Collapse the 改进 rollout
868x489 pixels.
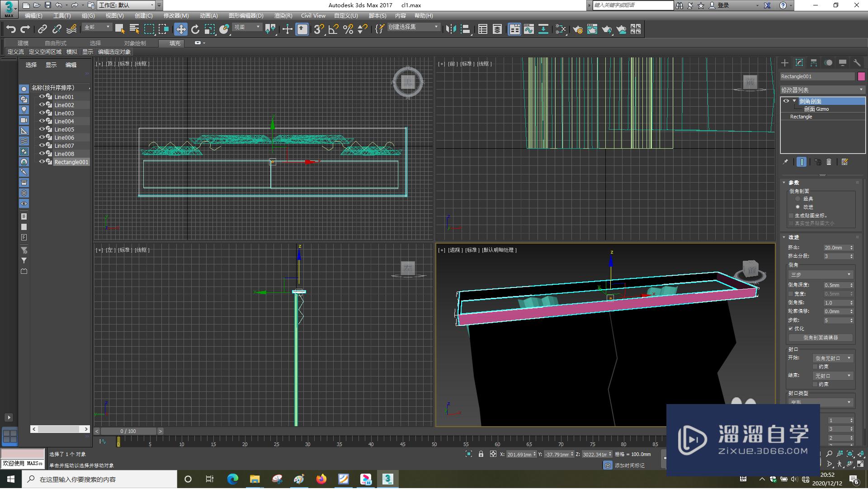click(793, 237)
